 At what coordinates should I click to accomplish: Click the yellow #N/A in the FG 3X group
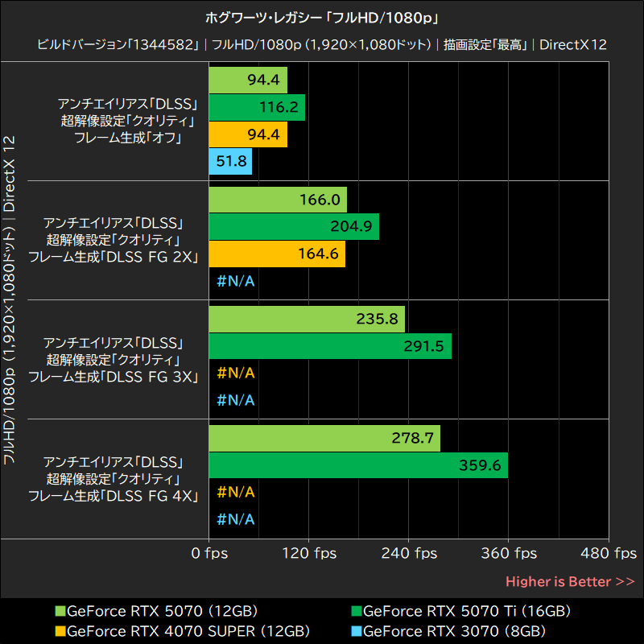coord(236,373)
